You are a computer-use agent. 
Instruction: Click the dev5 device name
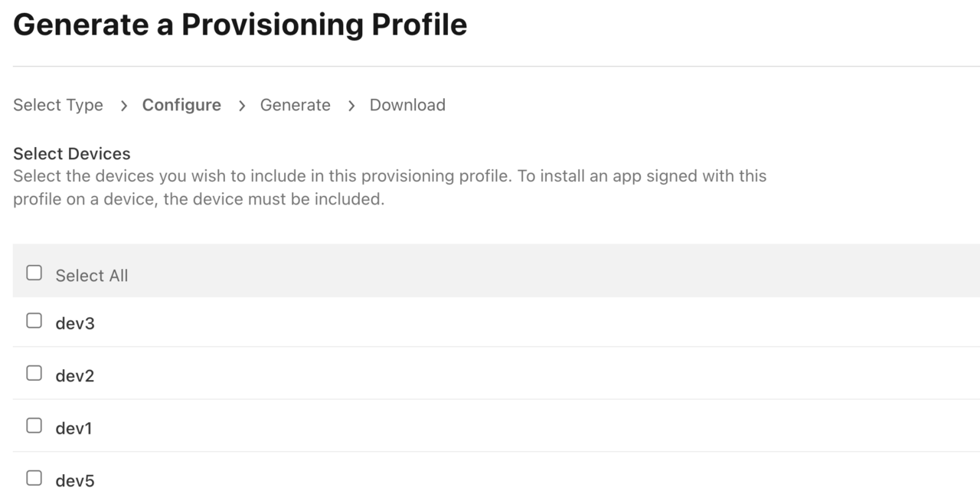click(x=75, y=481)
